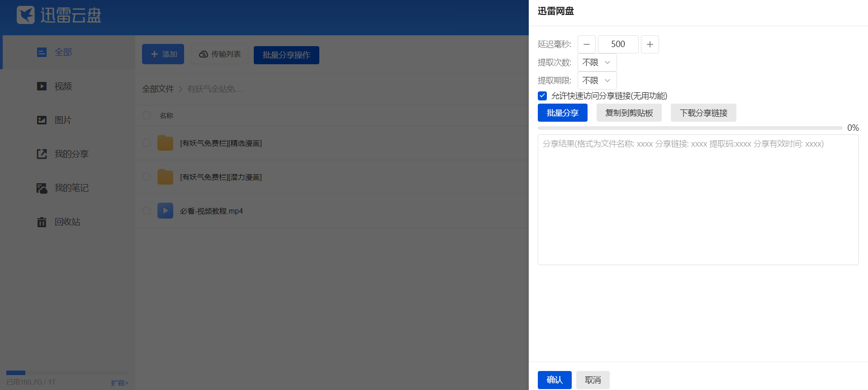Click the [精选漫画] folder icon
Screen dimensions: 868x390
(x=165, y=143)
